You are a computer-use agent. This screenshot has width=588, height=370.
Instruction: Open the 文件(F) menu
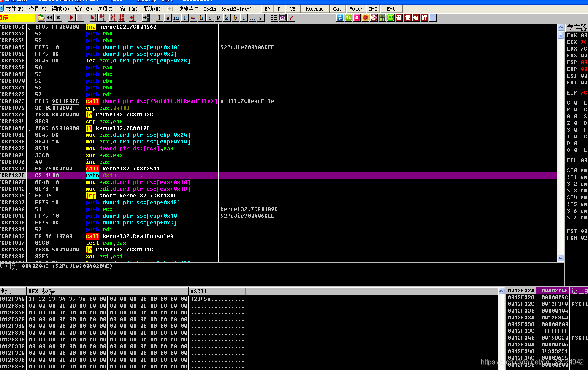(x=14, y=8)
